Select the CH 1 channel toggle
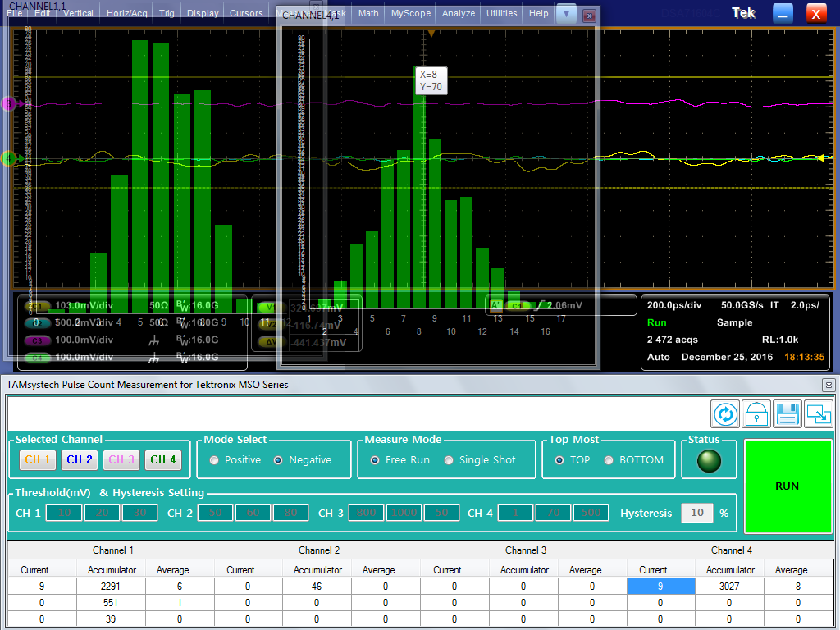 tap(38, 459)
